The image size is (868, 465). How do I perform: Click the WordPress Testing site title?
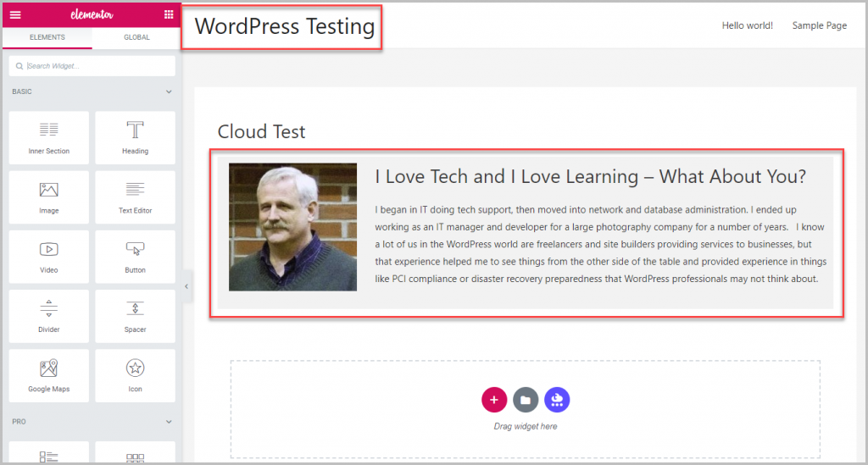pos(285,26)
